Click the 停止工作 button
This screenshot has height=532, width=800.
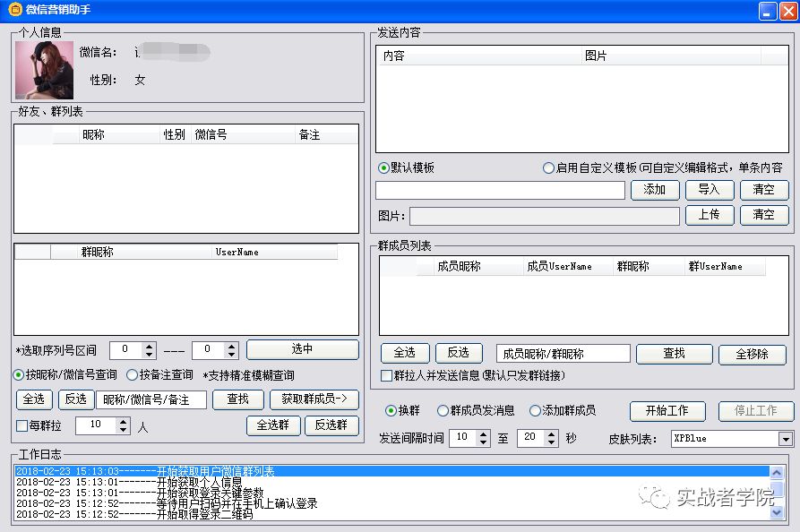756,411
